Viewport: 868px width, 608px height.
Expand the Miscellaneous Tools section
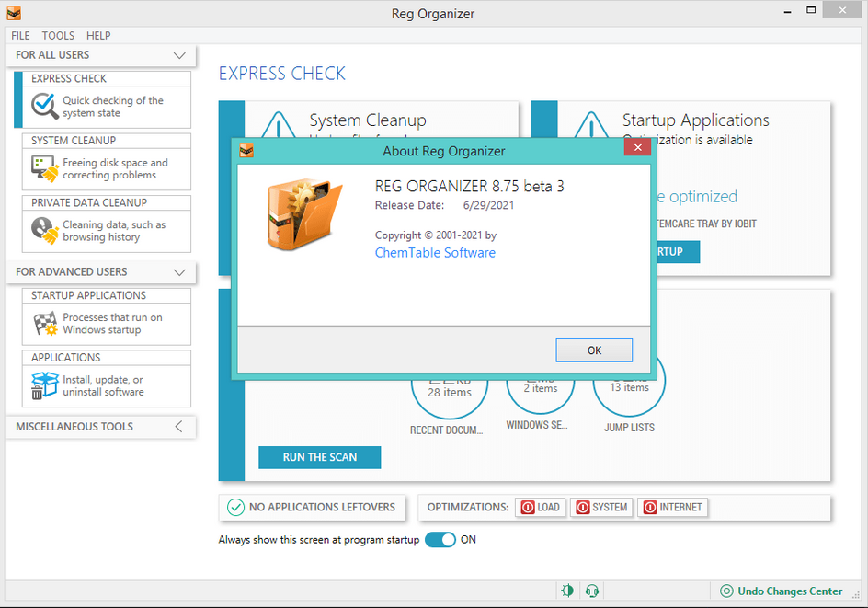pyautogui.click(x=178, y=427)
